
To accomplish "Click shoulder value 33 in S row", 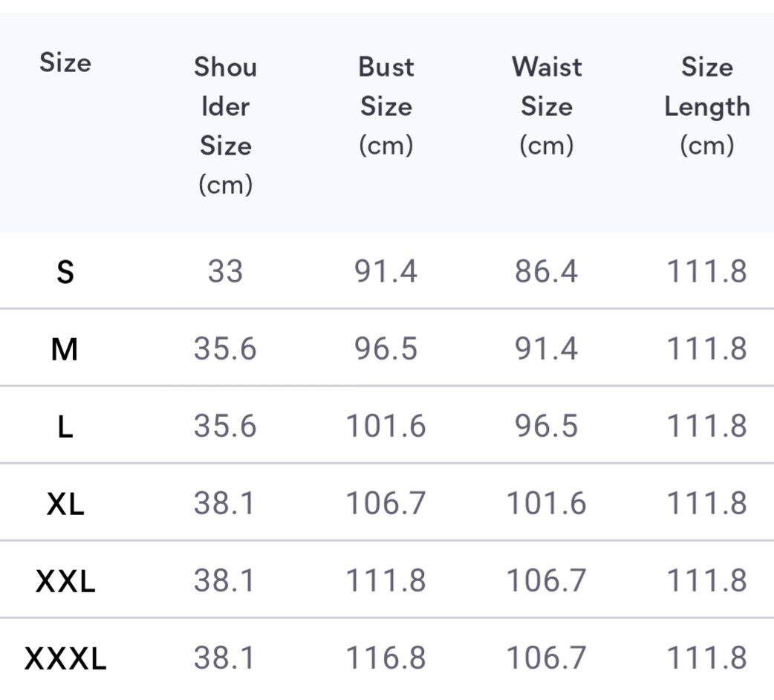I will 225,272.
